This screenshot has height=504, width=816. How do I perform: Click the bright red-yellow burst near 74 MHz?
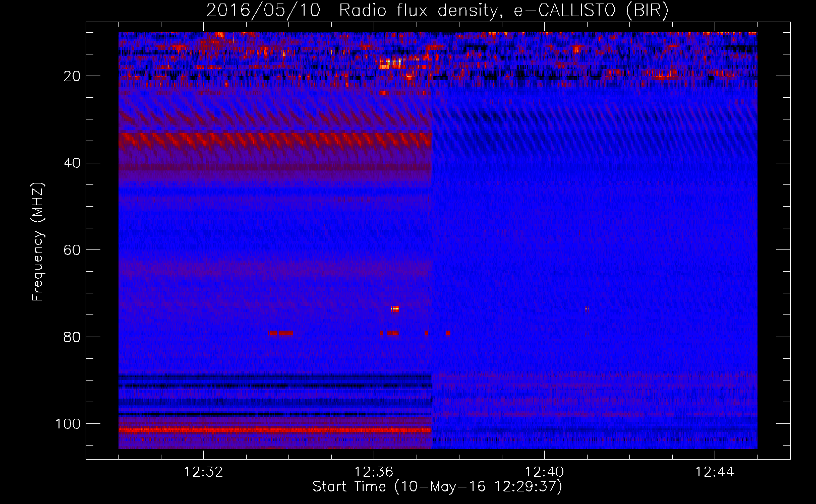[395, 309]
